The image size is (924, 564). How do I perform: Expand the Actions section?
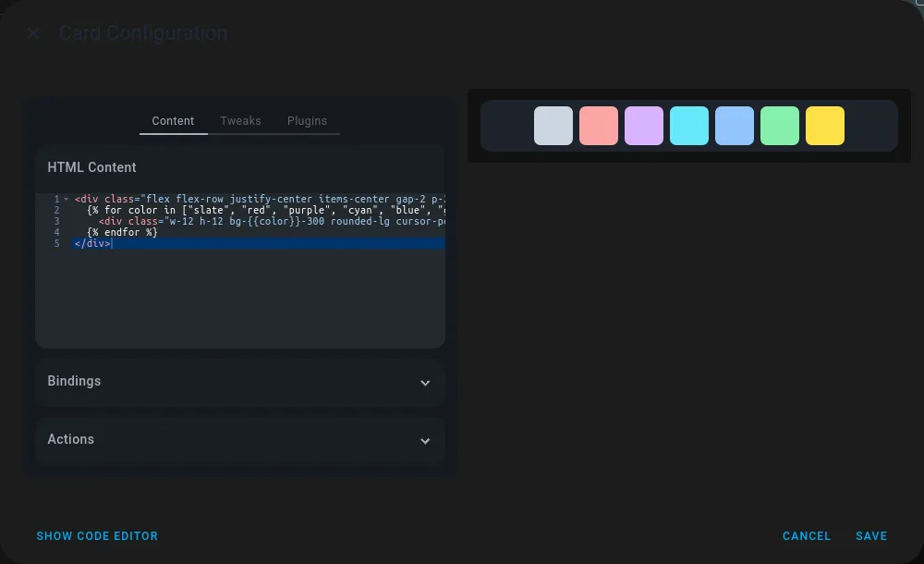tap(240, 440)
